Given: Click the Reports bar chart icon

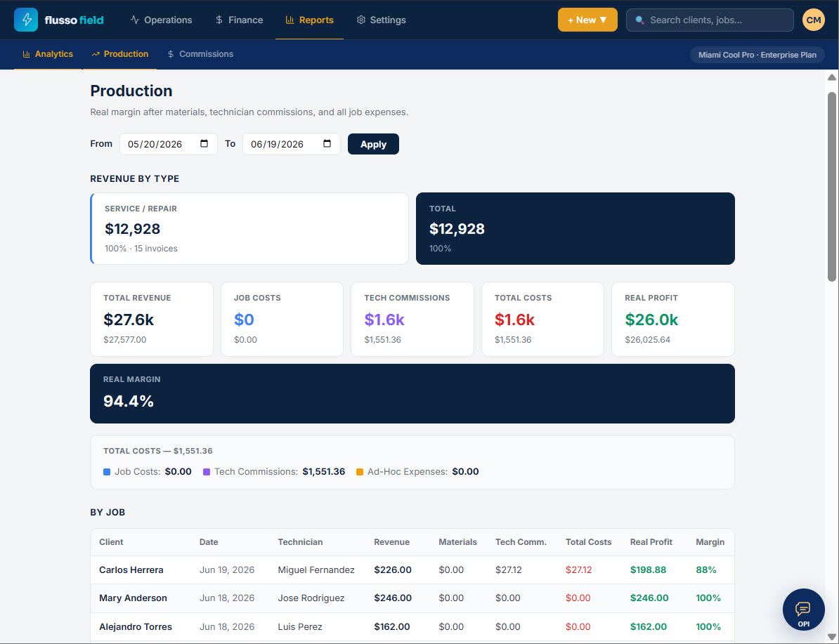Looking at the screenshot, I should point(290,20).
